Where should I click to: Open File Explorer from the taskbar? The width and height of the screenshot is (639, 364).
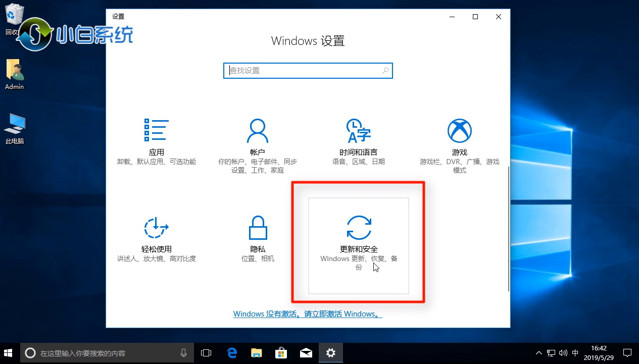tap(257, 353)
